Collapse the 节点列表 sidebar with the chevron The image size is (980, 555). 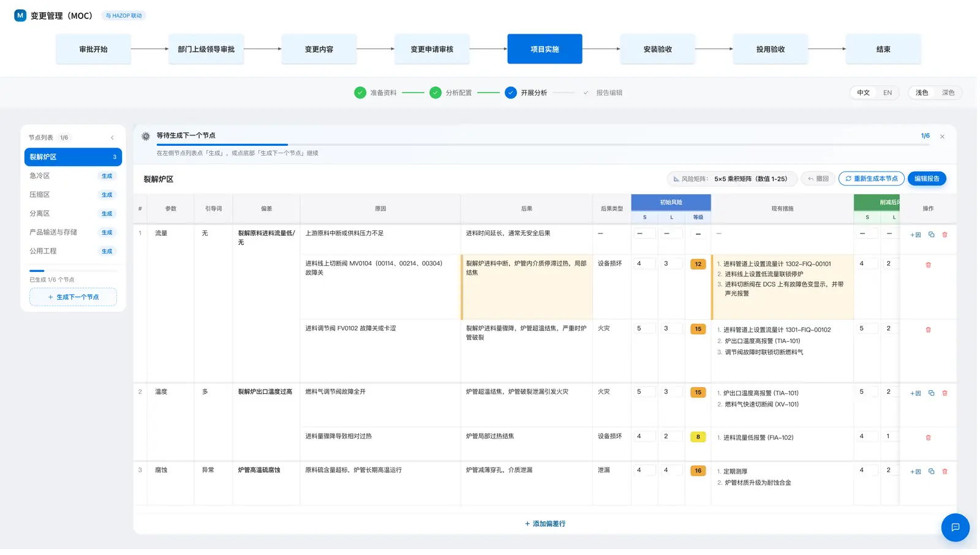[112, 138]
